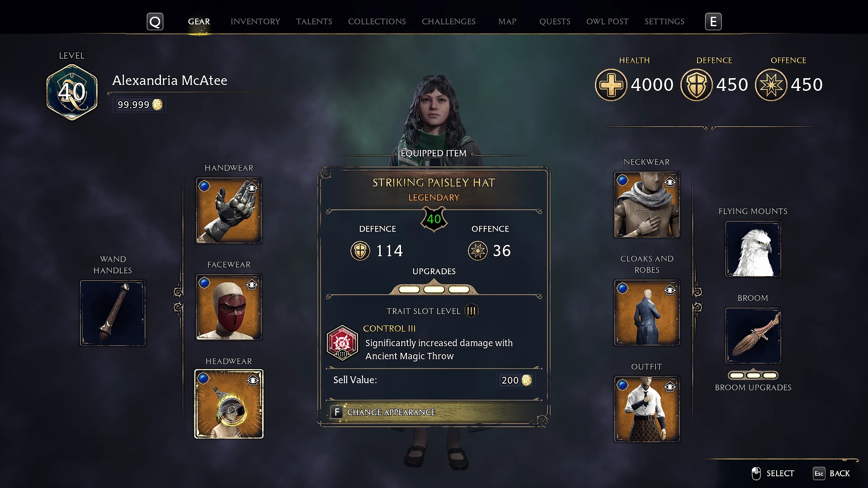
Task: Open the Neckwear scarf slot
Action: pos(647,205)
